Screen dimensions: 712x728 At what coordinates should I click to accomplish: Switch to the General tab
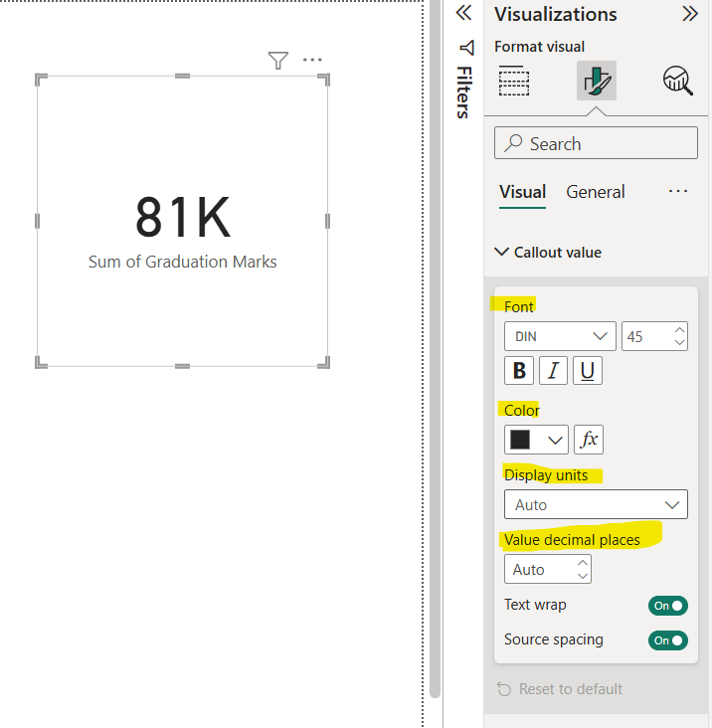596,192
